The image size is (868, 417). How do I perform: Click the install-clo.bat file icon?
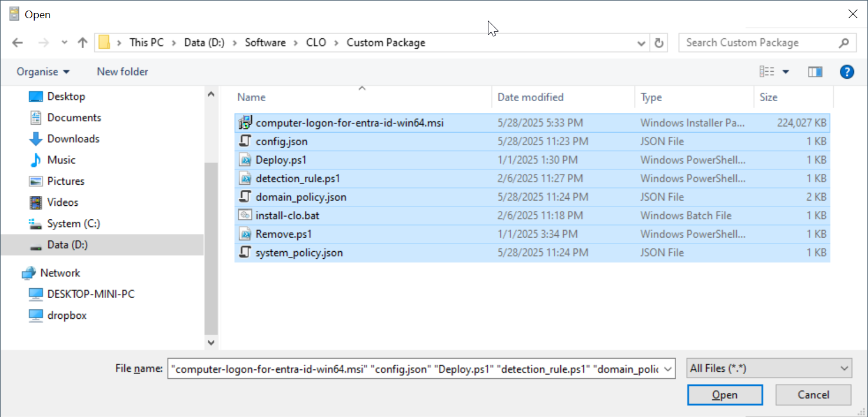pyautogui.click(x=245, y=216)
